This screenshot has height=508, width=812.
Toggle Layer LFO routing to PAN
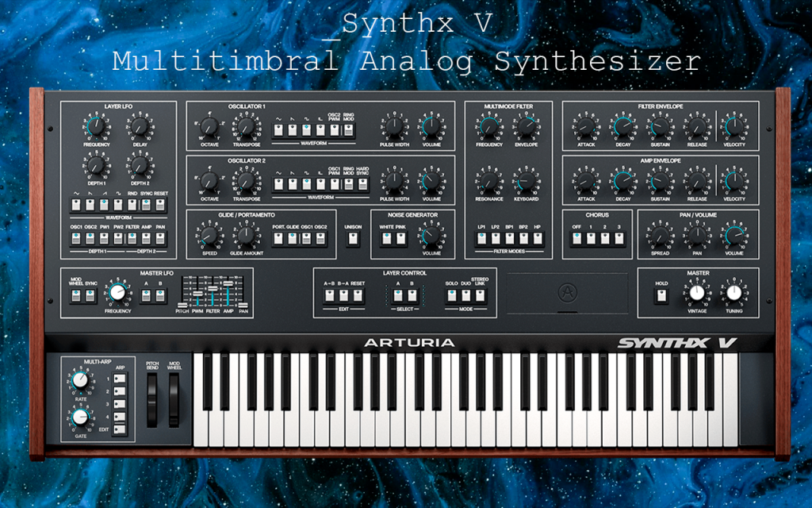[x=160, y=238]
